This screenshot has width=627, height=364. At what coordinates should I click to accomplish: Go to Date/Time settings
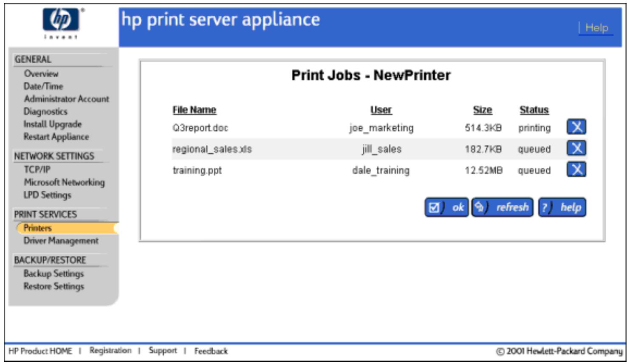pyautogui.click(x=43, y=86)
